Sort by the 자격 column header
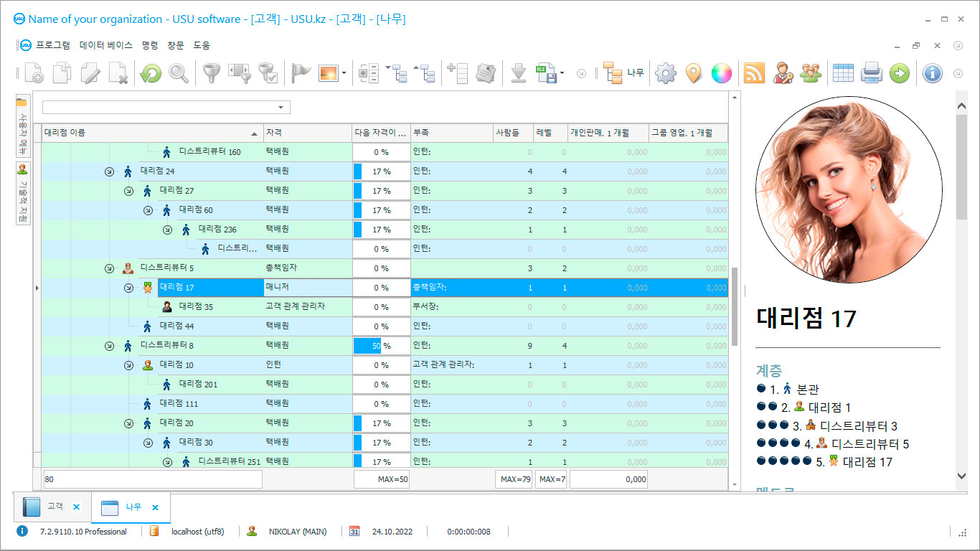The height and width of the screenshot is (551, 980). pos(307,133)
